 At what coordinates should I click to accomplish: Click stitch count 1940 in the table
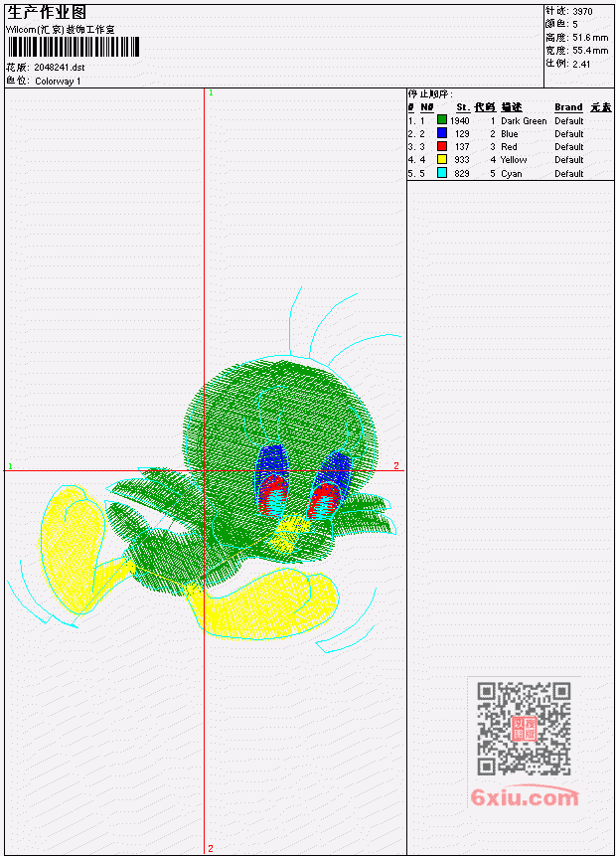tap(460, 120)
